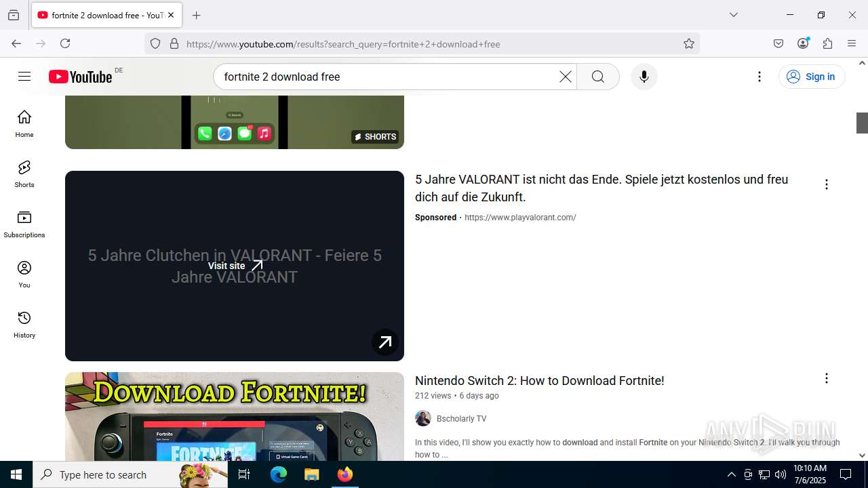Switch to Firefox on the taskbar
Image resolution: width=868 pixels, height=488 pixels.
tap(344, 474)
